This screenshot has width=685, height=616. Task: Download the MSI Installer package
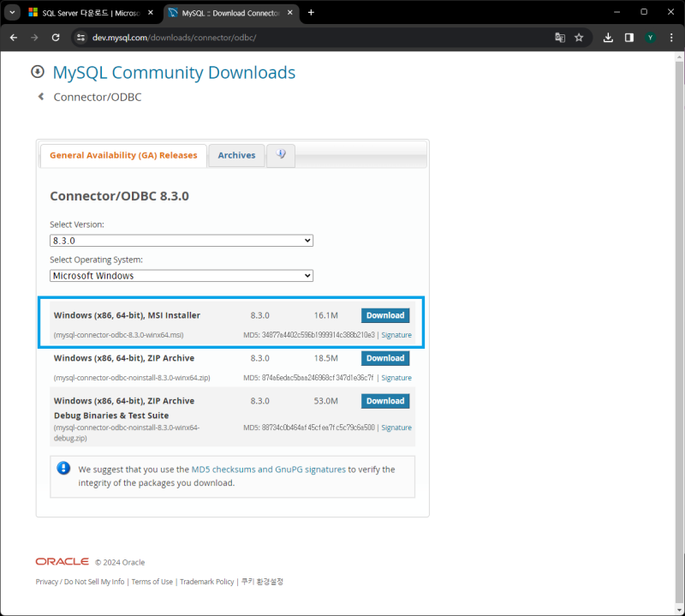pos(384,315)
